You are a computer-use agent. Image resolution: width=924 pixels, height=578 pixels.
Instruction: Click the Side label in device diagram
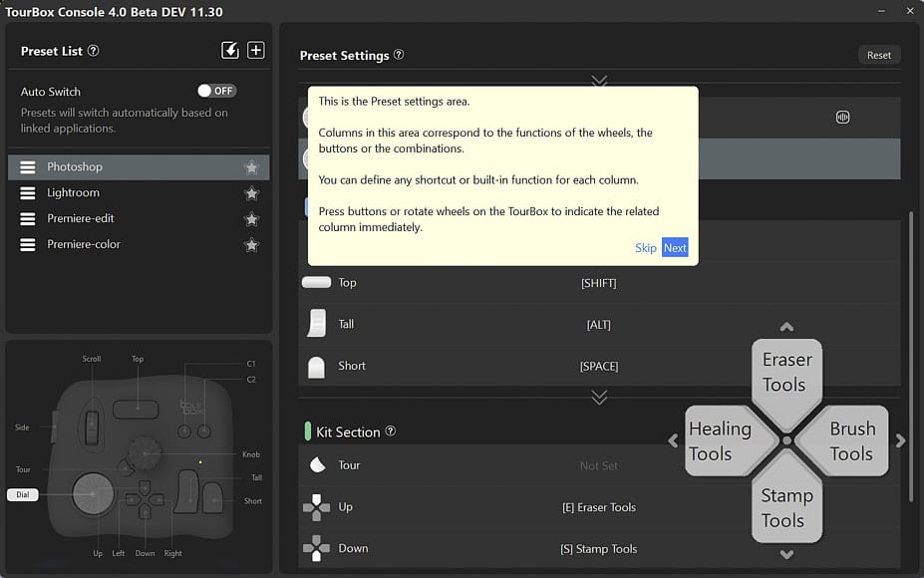pos(22,428)
